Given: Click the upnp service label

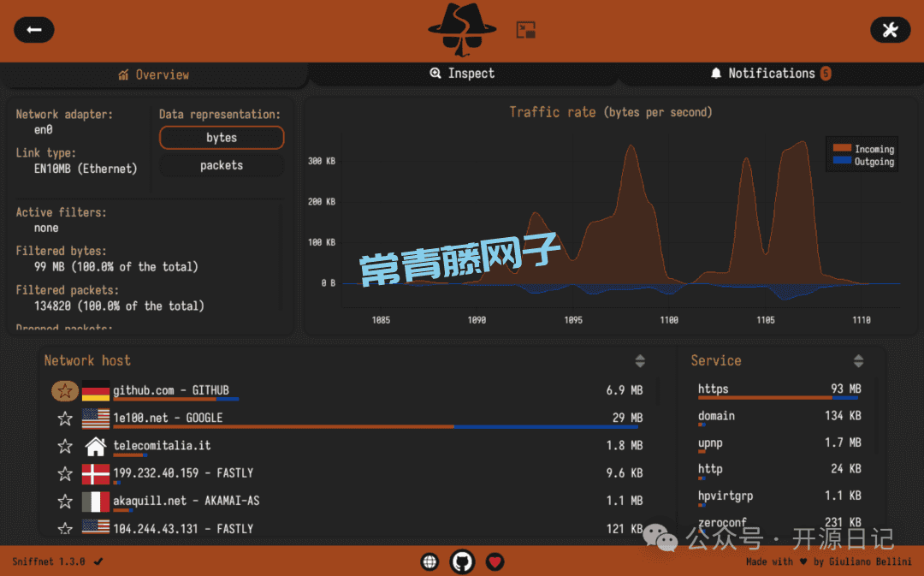Looking at the screenshot, I should 710,442.
